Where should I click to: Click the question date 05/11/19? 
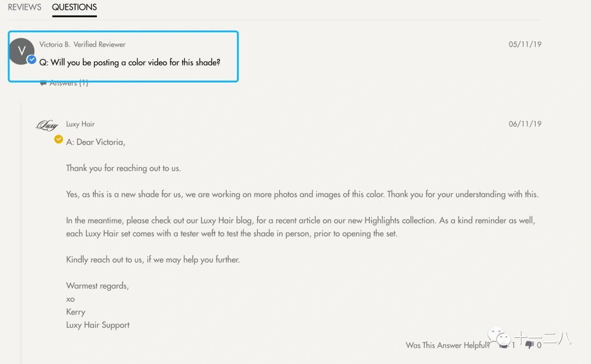525,44
